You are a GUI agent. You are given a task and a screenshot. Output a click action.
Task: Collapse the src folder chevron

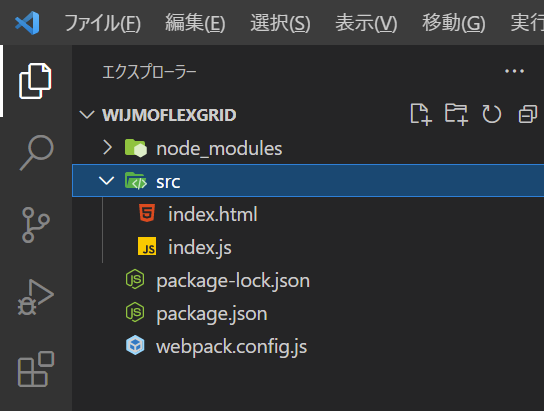[107, 181]
